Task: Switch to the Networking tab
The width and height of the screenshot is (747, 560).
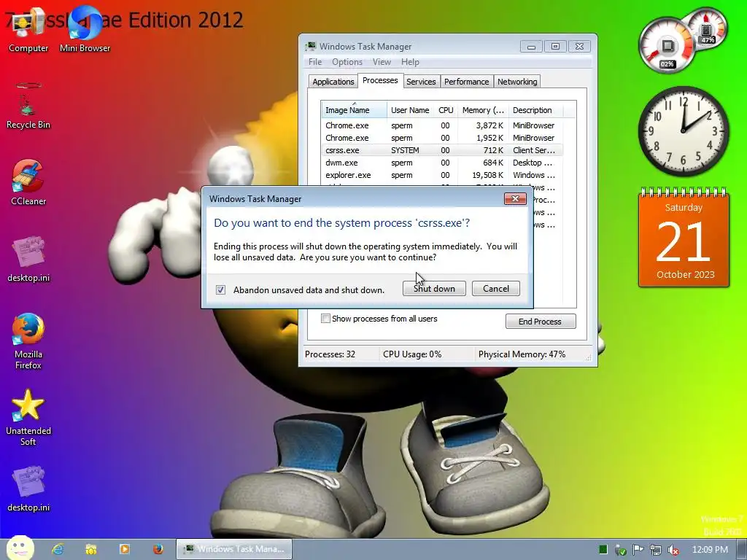Action: pyautogui.click(x=517, y=82)
